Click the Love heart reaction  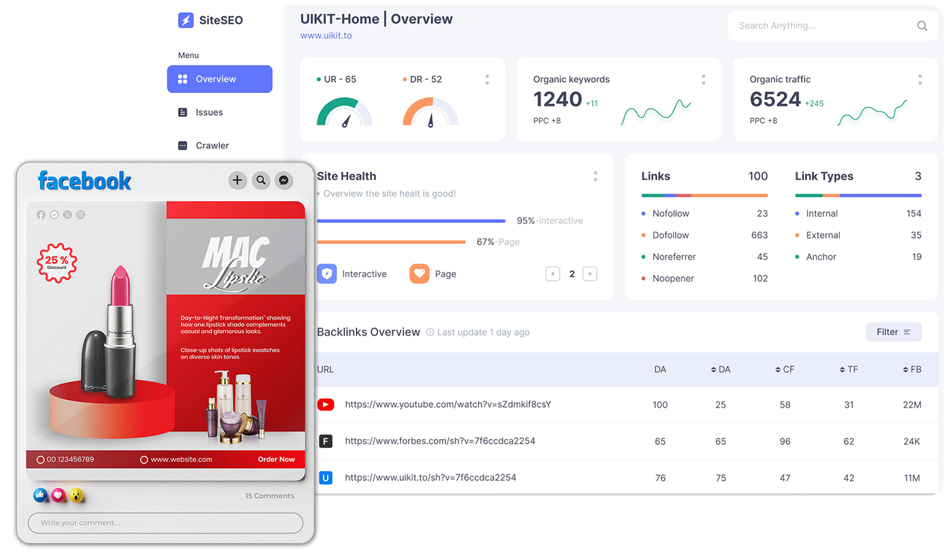[58, 495]
